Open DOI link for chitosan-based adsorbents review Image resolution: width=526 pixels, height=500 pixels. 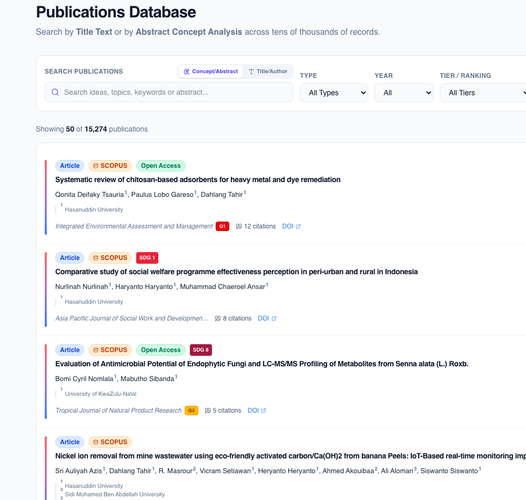[x=291, y=226]
